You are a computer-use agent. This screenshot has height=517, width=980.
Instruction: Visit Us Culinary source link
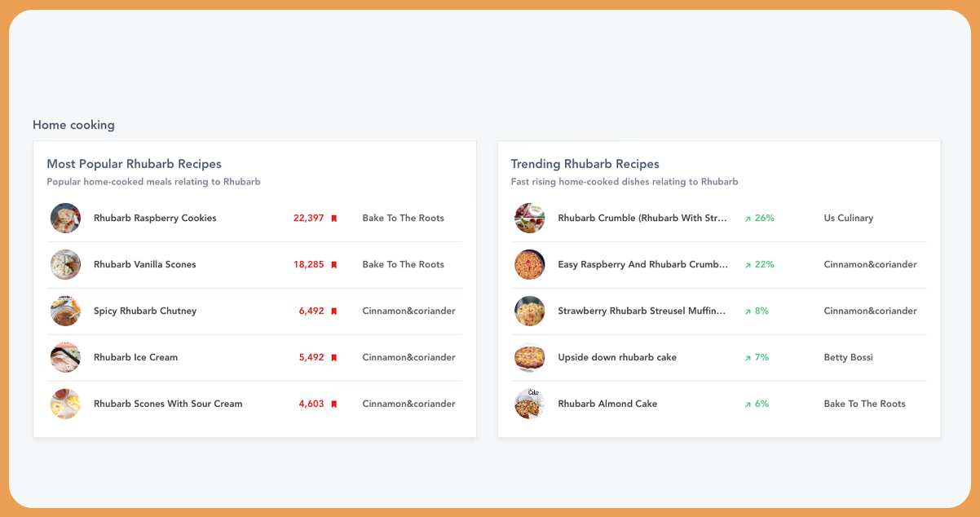click(x=848, y=218)
